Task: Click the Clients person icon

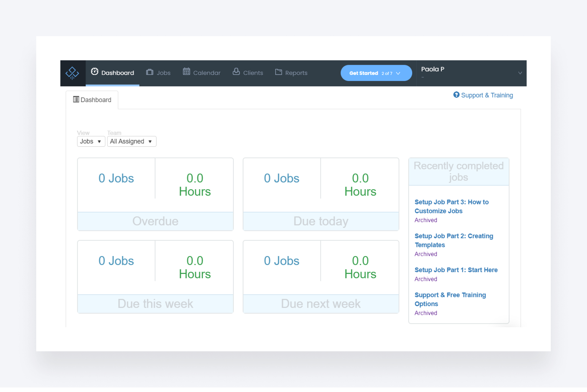Action: 236,72
